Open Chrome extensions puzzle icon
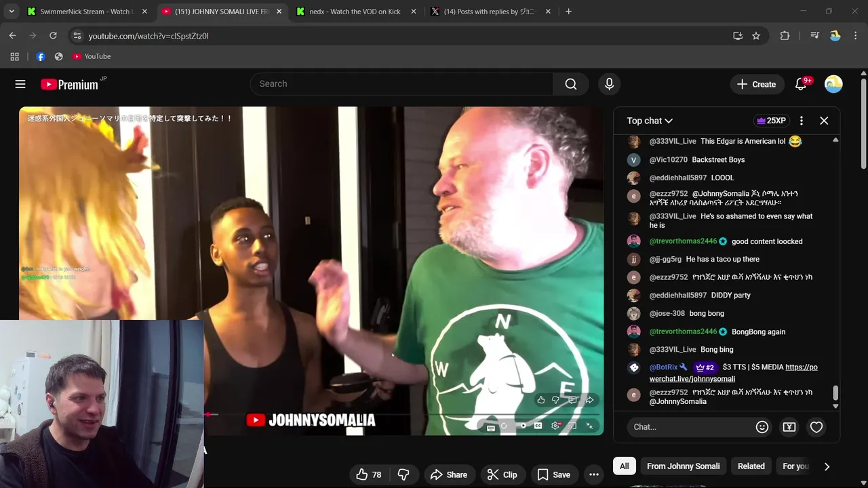 [x=785, y=36]
